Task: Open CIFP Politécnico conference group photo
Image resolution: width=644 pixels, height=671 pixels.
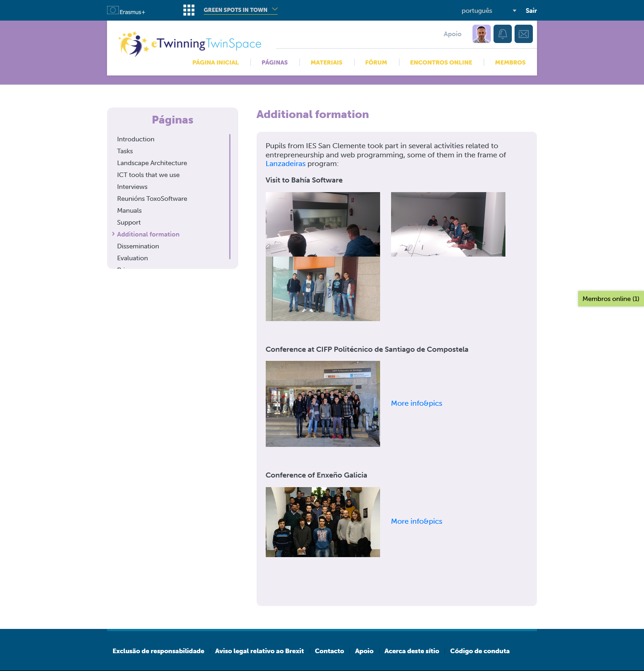Action: (x=323, y=404)
